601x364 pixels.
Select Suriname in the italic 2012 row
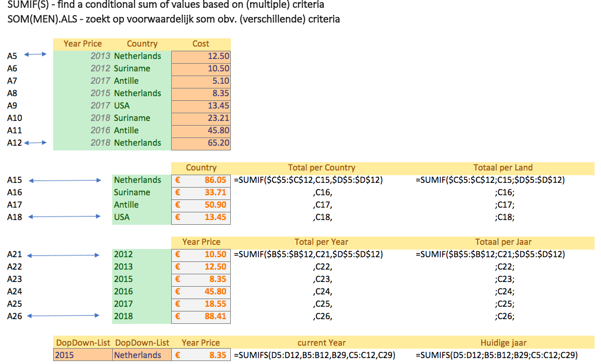tap(132, 68)
